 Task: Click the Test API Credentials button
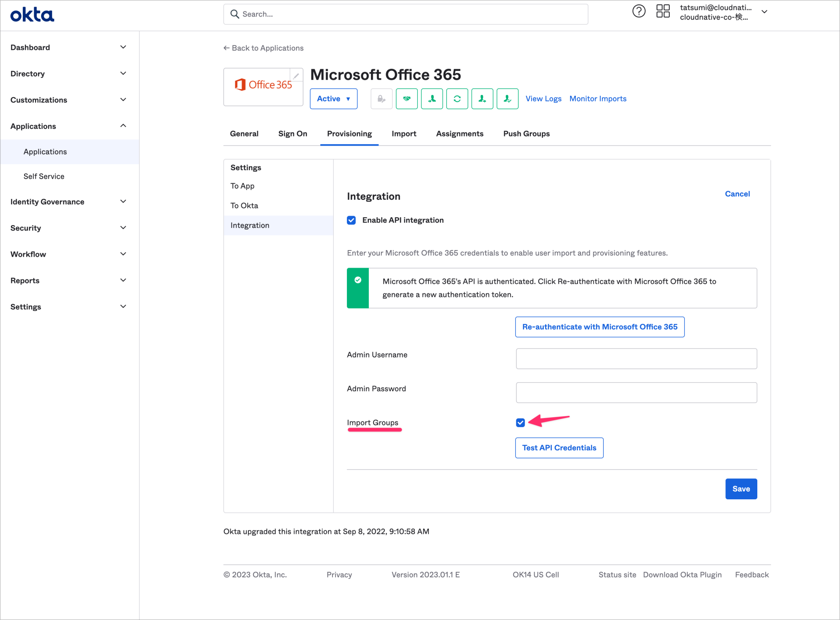tap(559, 447)
